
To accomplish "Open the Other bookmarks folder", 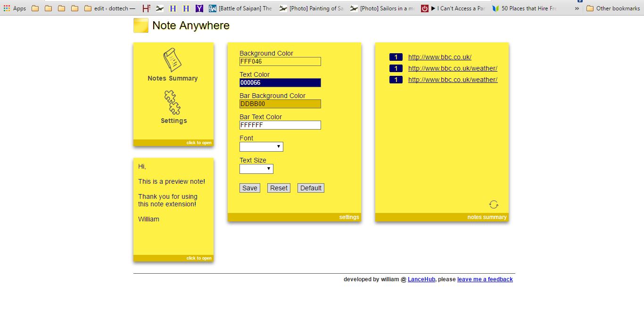I will click(613, 8).
